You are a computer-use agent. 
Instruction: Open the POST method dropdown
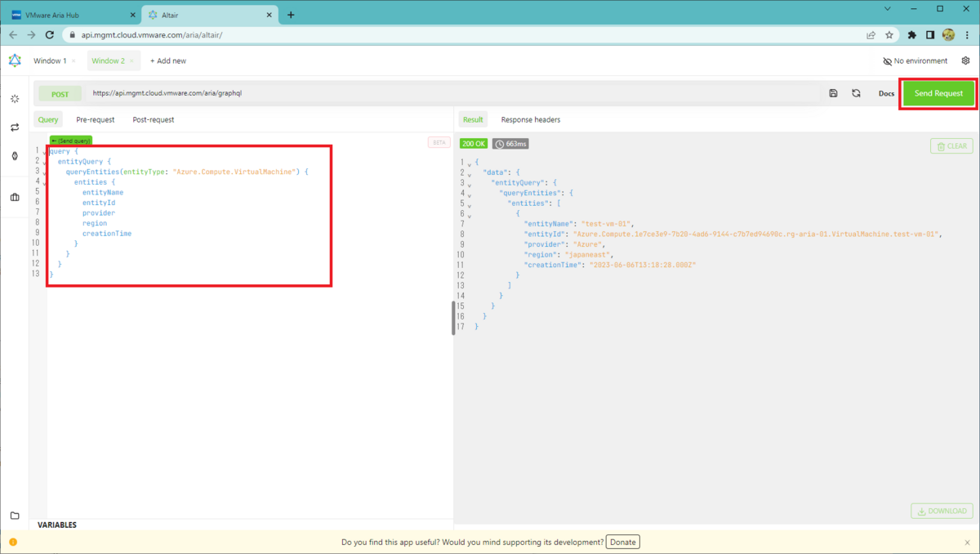(60, 94)
